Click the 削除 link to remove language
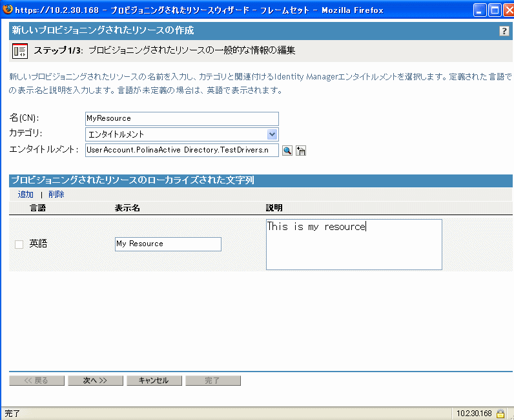The height and width of the screenshot is (420, 514). [x=56, y=194]
